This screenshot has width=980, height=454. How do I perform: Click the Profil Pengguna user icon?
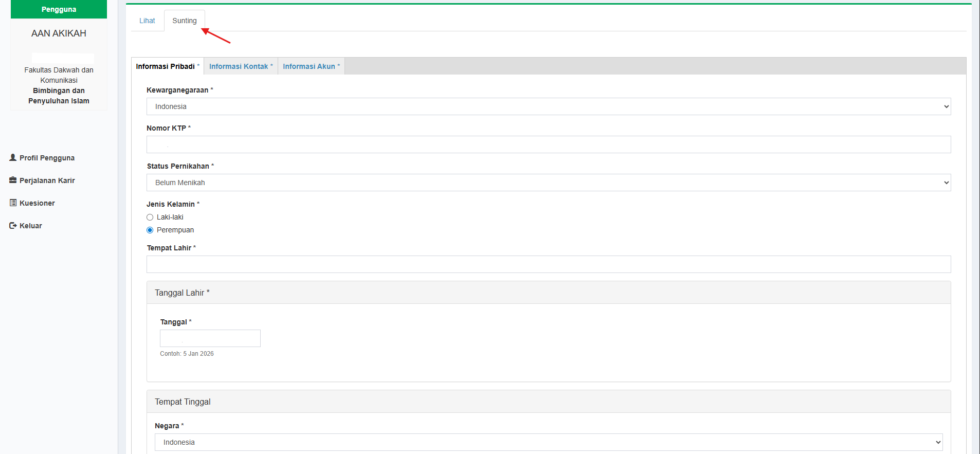13,158
